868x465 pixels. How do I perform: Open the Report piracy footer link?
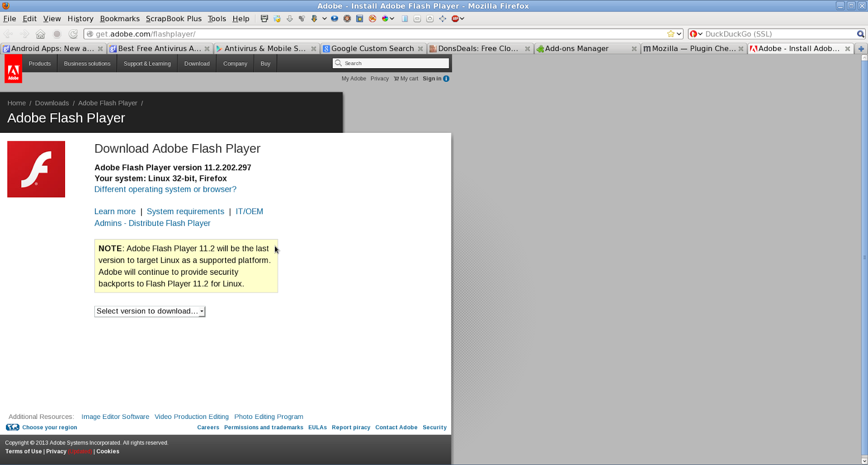(x=351, y=427)
